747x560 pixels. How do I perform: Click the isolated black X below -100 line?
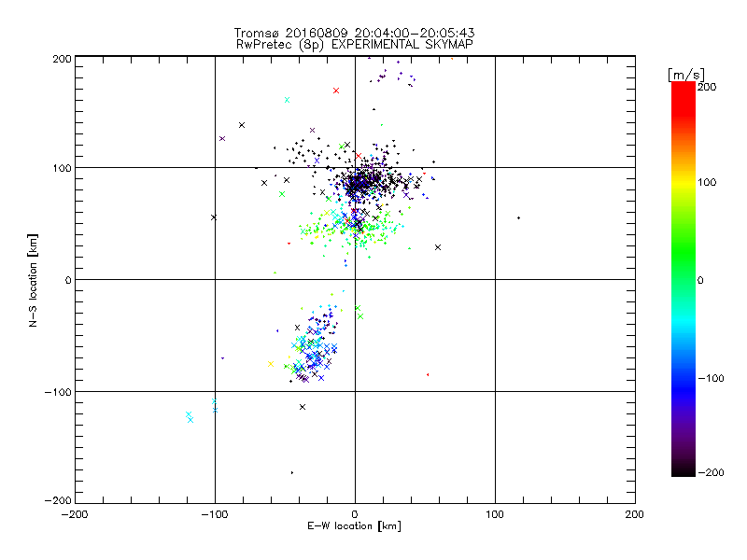[x=302, y=407]
